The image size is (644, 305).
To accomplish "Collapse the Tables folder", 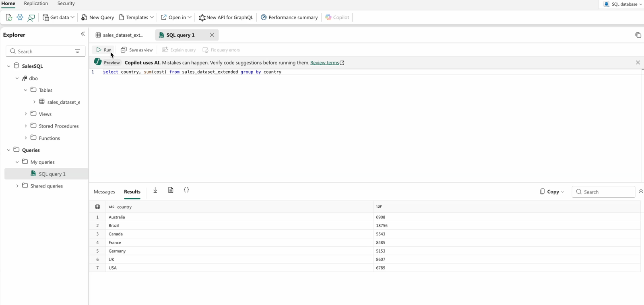I will click(x=25, y=90).
